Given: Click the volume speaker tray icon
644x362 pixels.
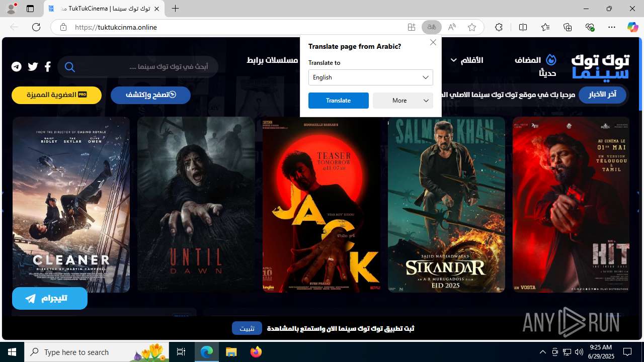Looking at the screenshot, I should (x=579, y=352).
